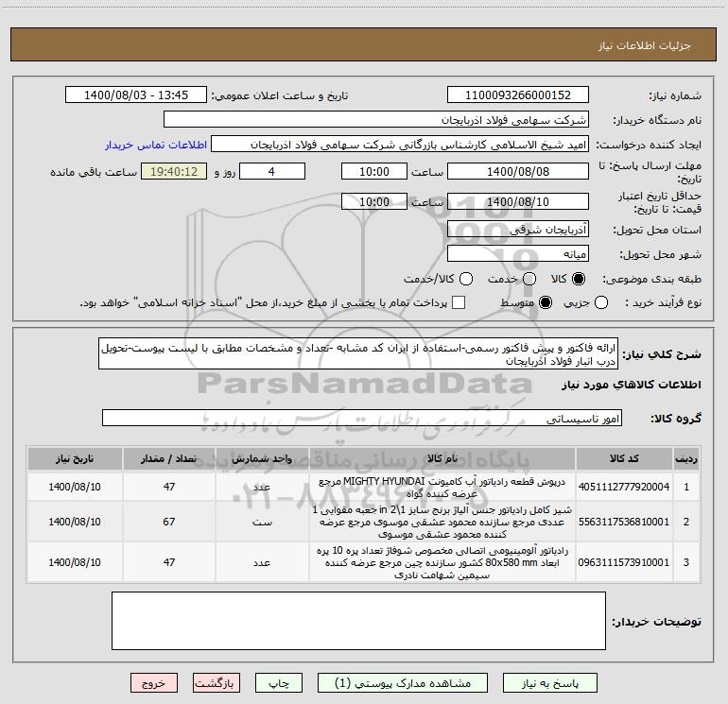Click the جزئیات اطلاعات نیاز header title
The image size is (728, 704).
[x=645, y=45]
